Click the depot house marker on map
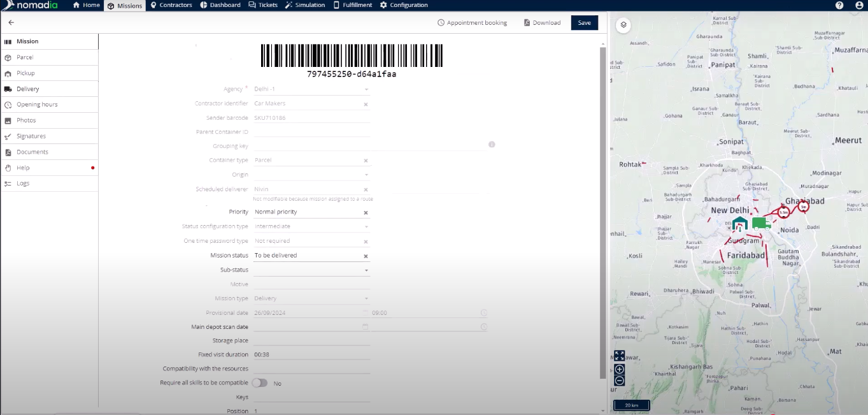Image resolution: width=868 pixels, height=415 pixels. (739, 224)
